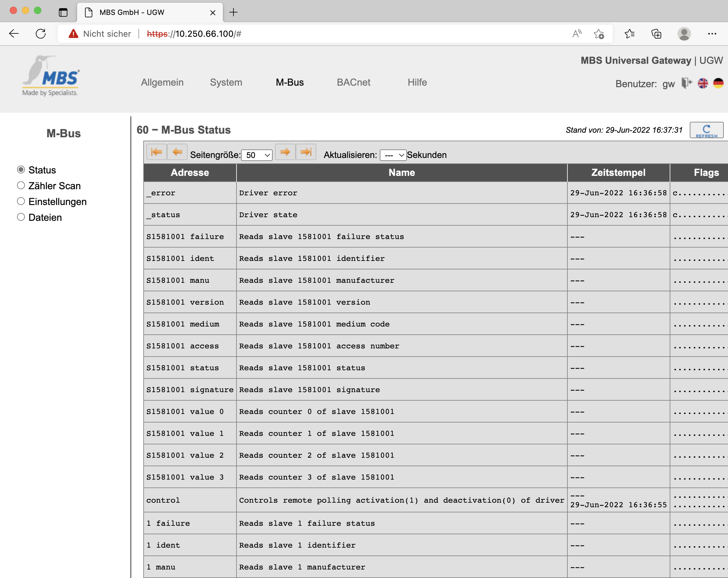The image size is (728, 578).
Task: Log out via door icon
Action: [x=686, y=83]
